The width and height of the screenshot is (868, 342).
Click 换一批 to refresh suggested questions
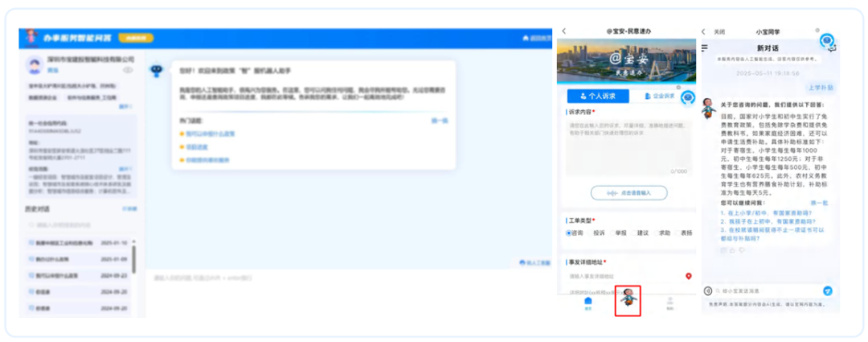pyautogui.click(x=819, y=204)
